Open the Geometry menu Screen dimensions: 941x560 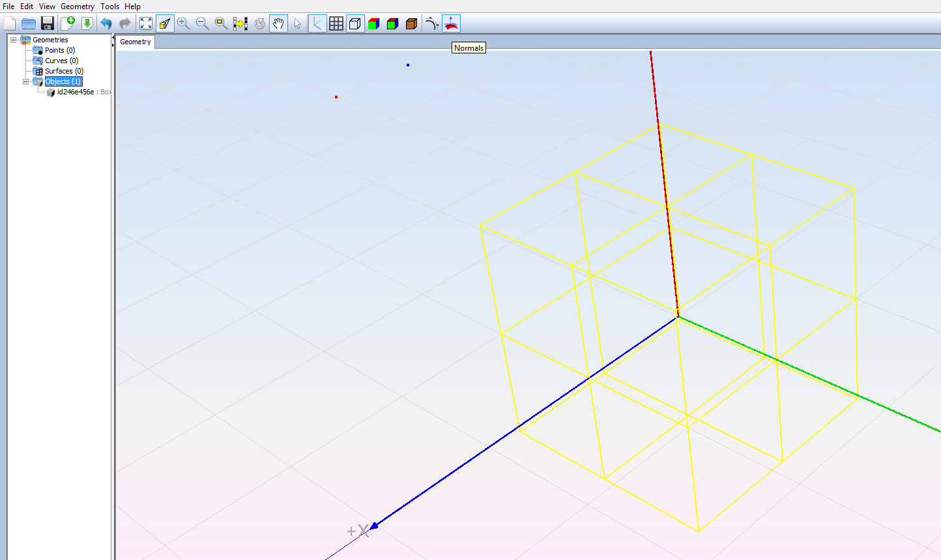(78, 7)
